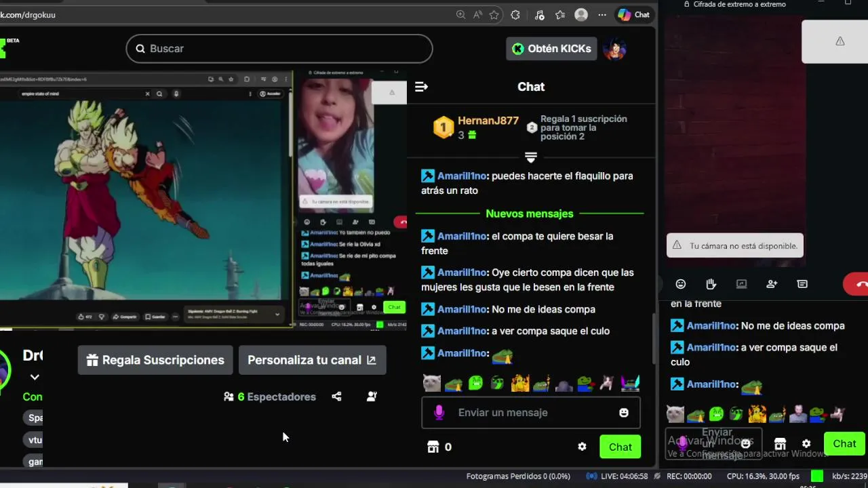This screenshot has height=488, width=868.
Task: Insert the burning duck emote in main chat
Action: [x=519, y=384]
